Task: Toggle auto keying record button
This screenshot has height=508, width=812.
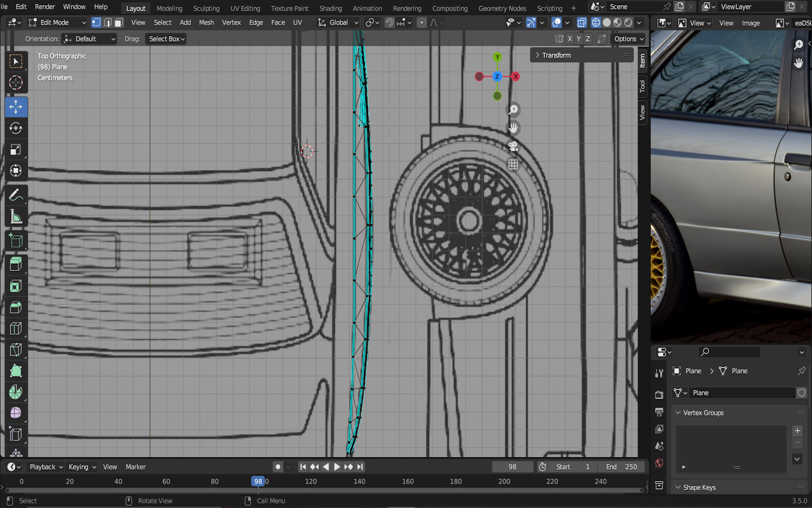Action: (x=277, y=467)
